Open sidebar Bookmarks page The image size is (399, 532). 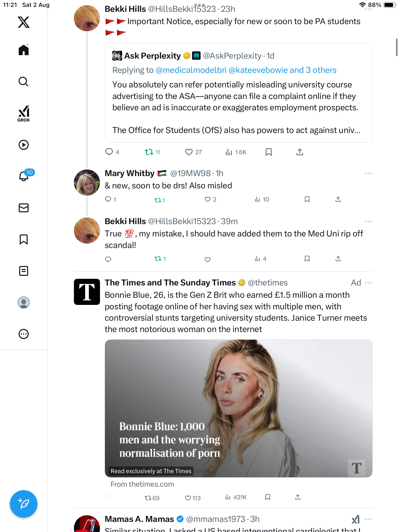click(x=24, y=239)
